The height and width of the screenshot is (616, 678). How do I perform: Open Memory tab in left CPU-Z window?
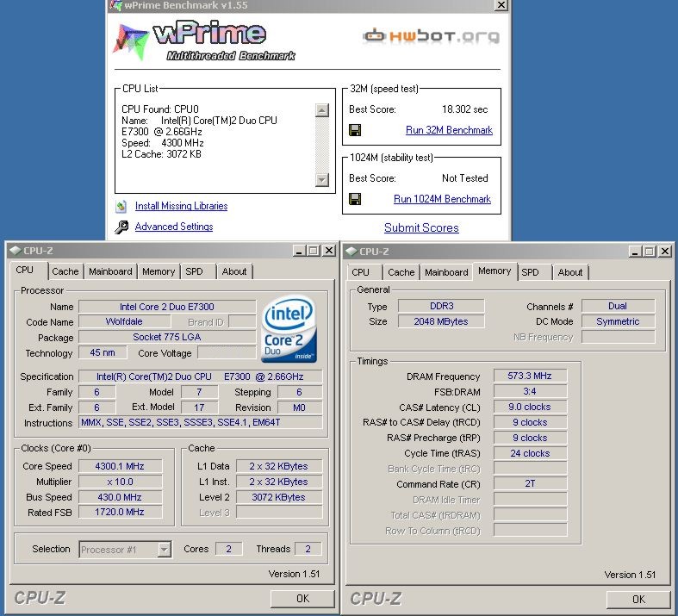[x=159, y=271]
